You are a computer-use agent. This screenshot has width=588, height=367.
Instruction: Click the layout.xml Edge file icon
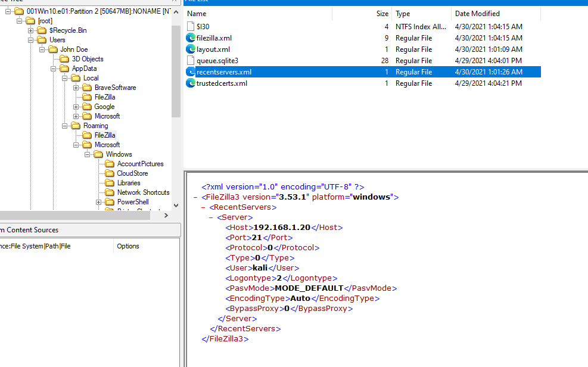tap(191, 49)
